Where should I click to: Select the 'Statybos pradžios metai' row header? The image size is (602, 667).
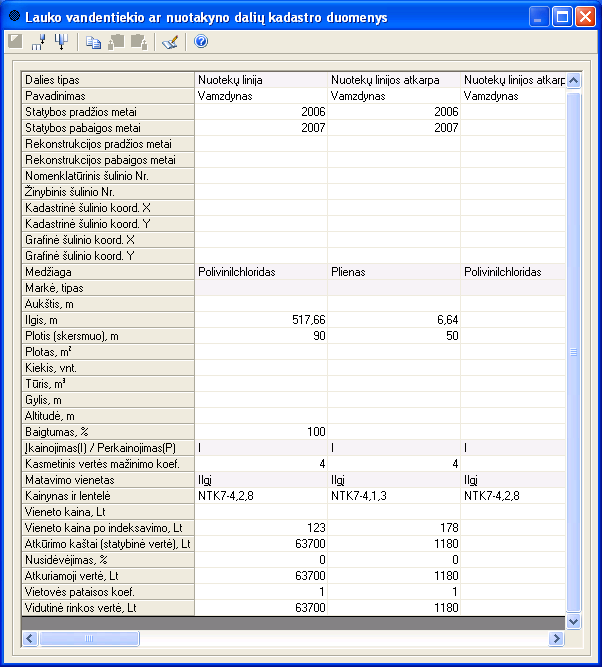click(x=108, y=112)
